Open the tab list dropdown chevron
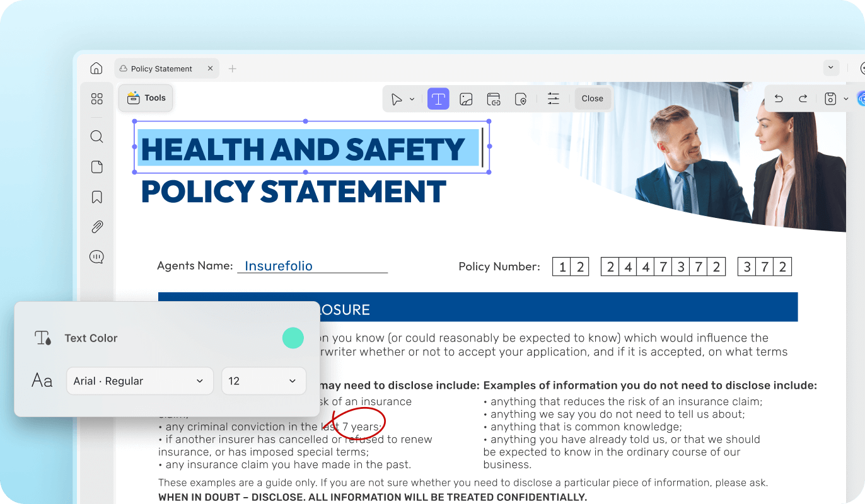Image resolution: width=865 pixels, height=504 pixels. (x=831, y=67)
